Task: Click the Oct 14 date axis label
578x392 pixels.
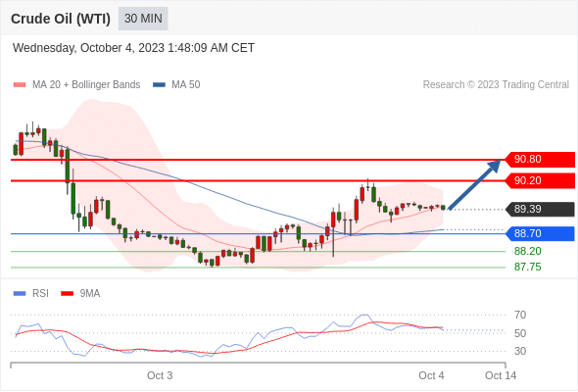Action: [x=501, y=375]
